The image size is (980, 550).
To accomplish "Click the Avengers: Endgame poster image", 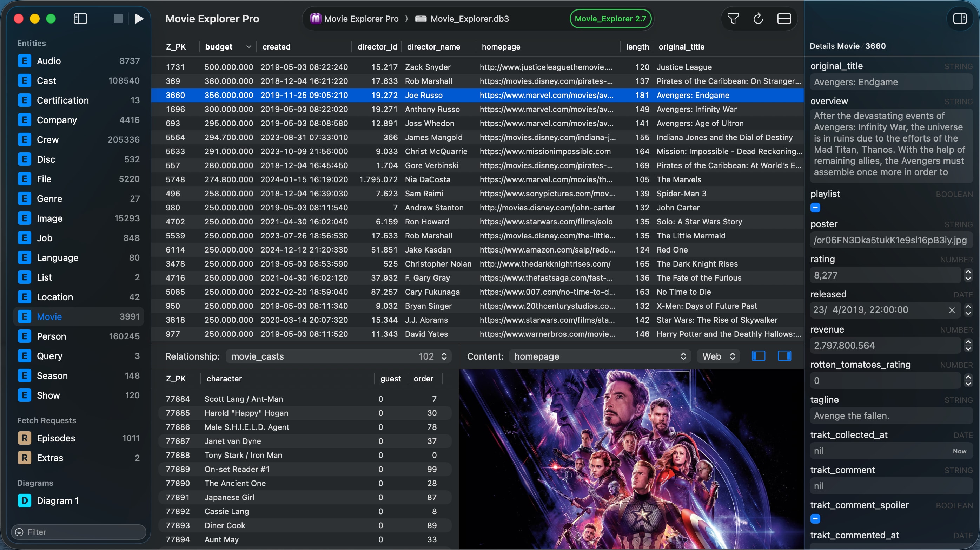I will coord(631,459).
